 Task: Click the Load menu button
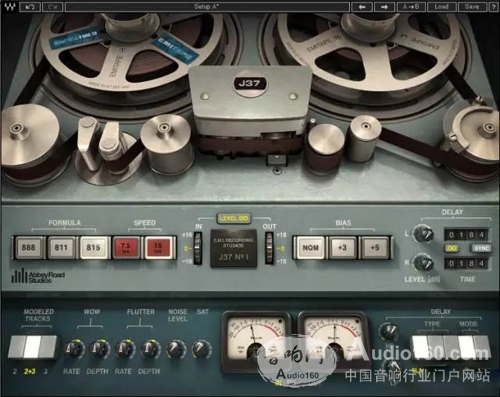tap(441, 7)
